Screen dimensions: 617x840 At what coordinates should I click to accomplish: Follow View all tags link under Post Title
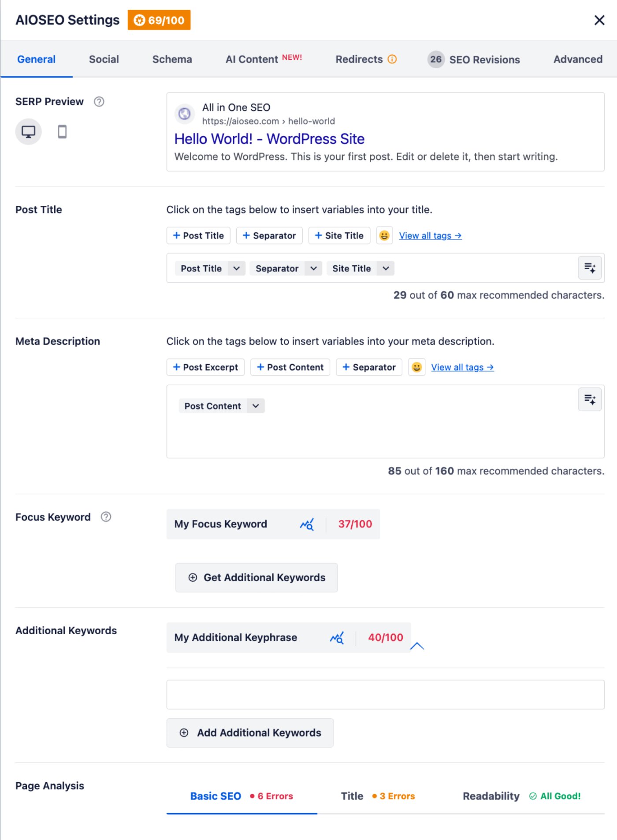(x=430, y=236)
